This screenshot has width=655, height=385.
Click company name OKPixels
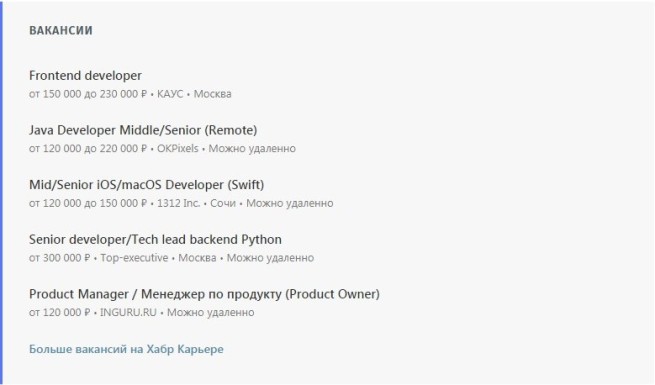178,149
